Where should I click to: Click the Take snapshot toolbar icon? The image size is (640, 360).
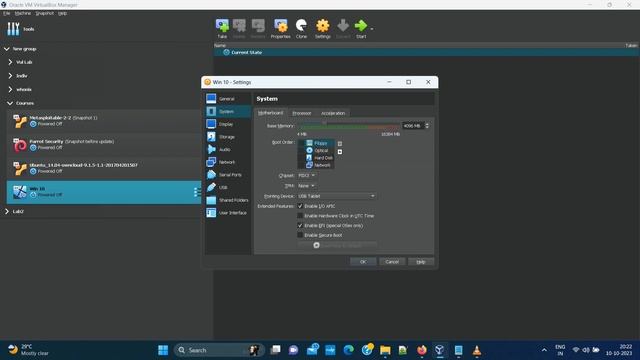click(222, 29)
